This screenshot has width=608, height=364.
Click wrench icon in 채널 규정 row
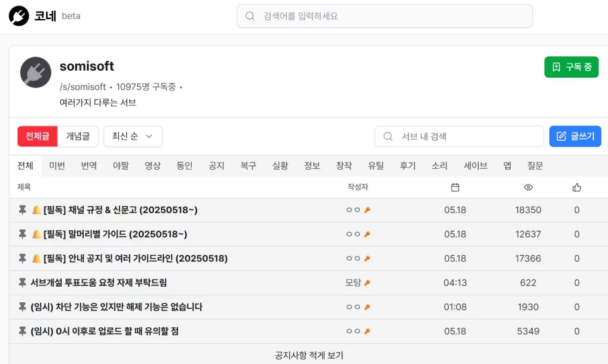tap(367, 210)
